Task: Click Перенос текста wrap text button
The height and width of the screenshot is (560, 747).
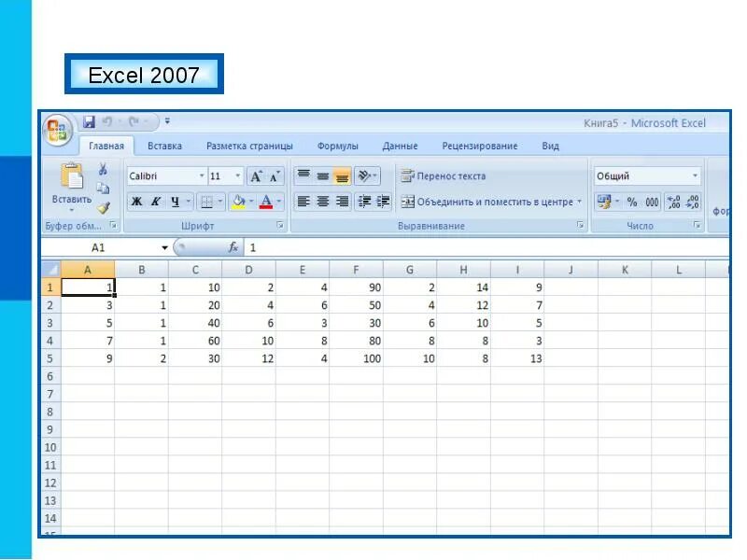Action: 443,176
